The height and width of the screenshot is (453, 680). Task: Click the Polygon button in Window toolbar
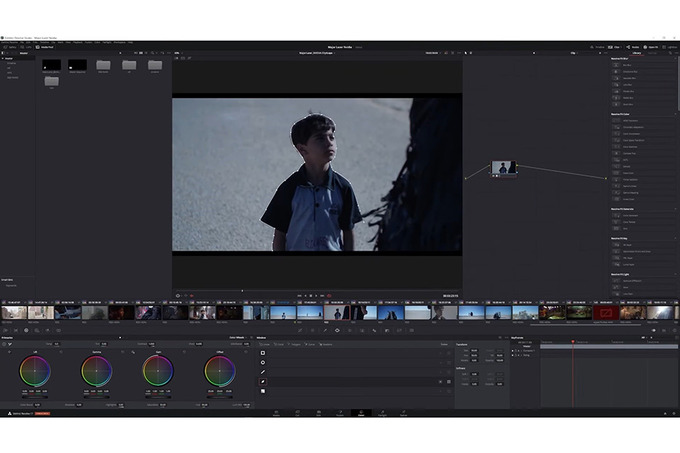pos(296,344)
